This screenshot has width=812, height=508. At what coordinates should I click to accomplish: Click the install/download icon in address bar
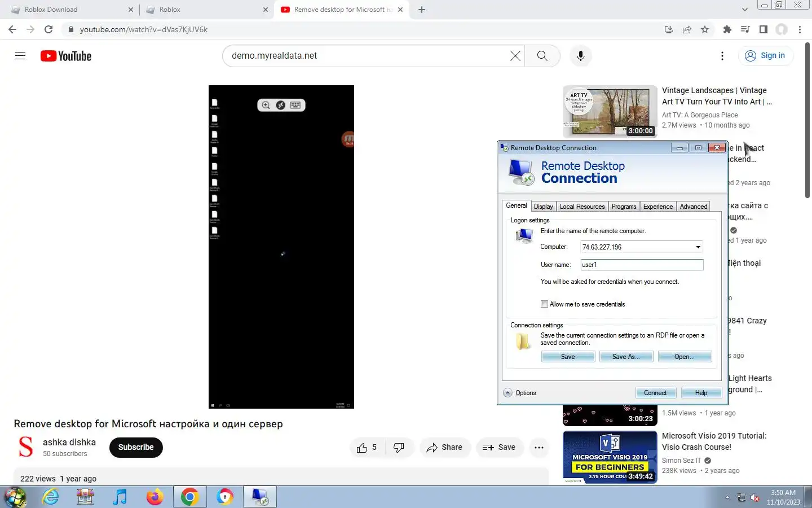click(669, 29)
